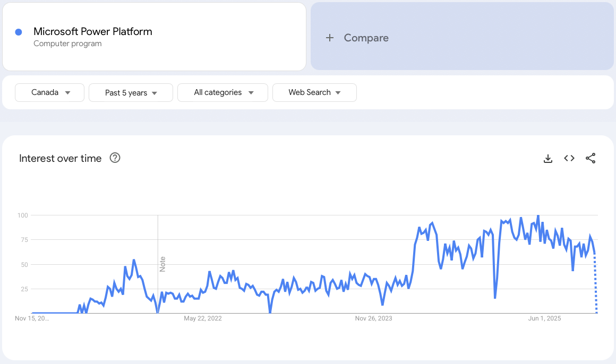Open the embed code icon

click(x=569, y=158)
